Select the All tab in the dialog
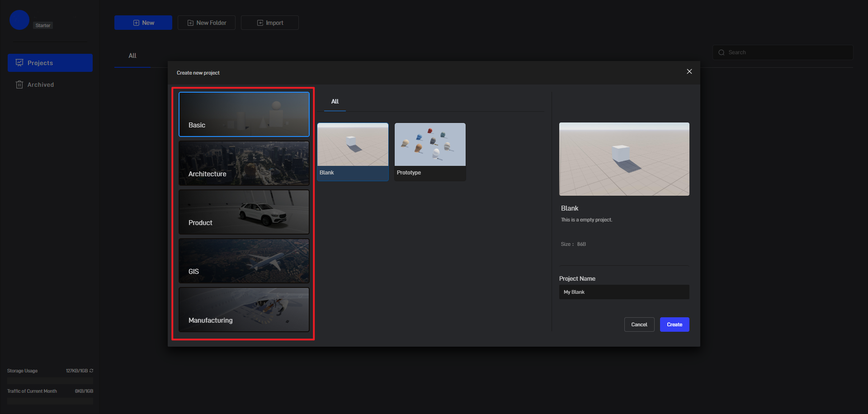Screen dimensions: 868x414 [x=335, y=102]
